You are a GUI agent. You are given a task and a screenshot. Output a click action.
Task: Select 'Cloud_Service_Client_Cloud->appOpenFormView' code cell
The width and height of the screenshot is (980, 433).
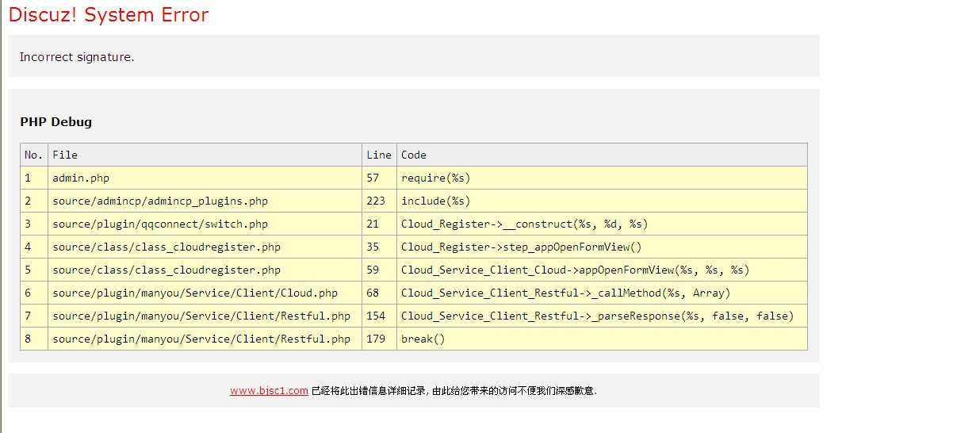click(x=602, y=270)
